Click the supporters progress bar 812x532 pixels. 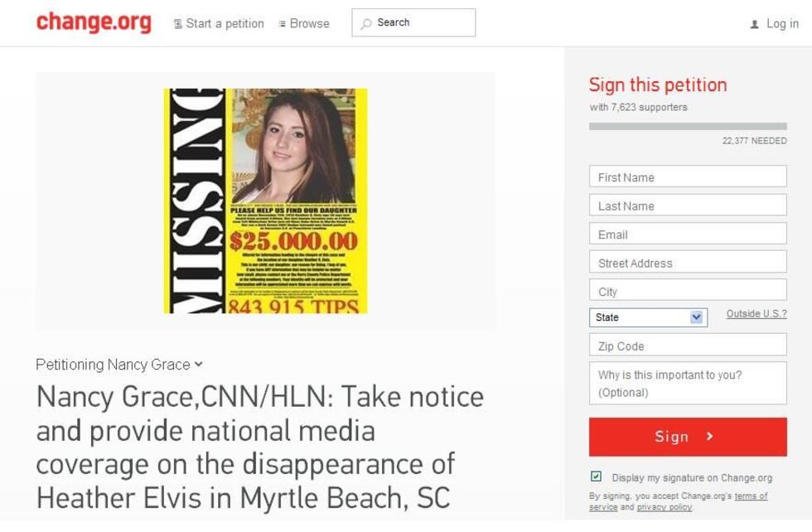pyautogui.click(x=688, y=127)
